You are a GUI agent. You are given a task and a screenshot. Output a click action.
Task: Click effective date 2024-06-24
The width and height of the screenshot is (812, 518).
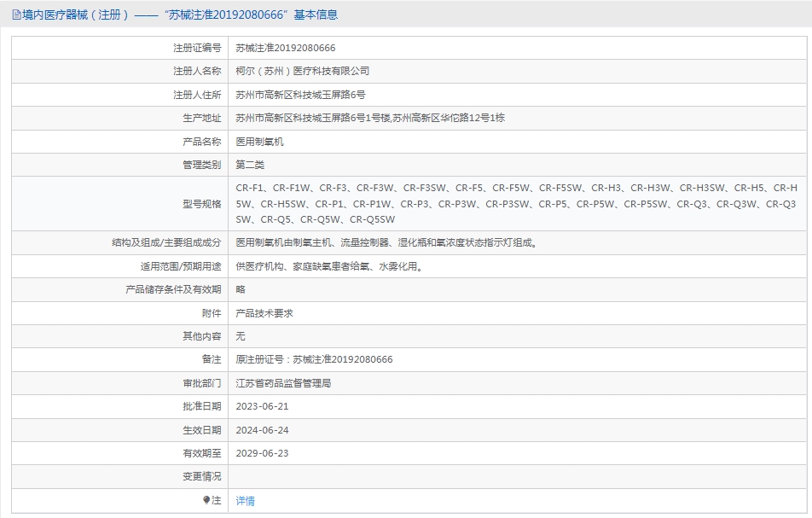click(x=262, y=430)
